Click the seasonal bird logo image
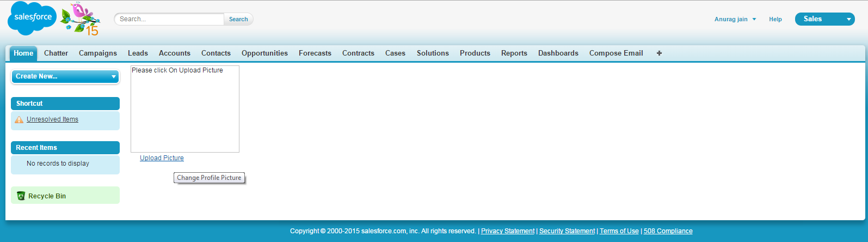This screenshot has width=868, height=242. (80, 20)
